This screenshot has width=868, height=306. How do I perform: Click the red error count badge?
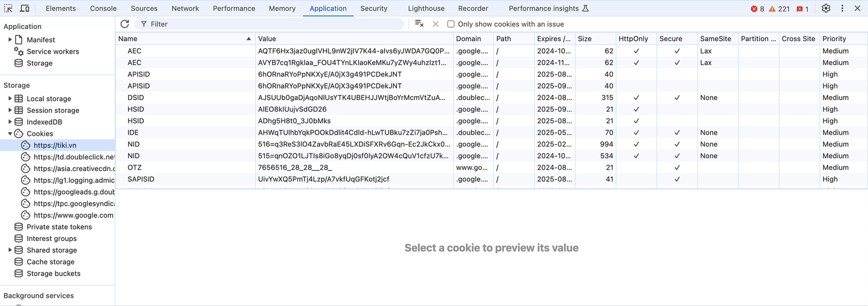pos(757,9)
